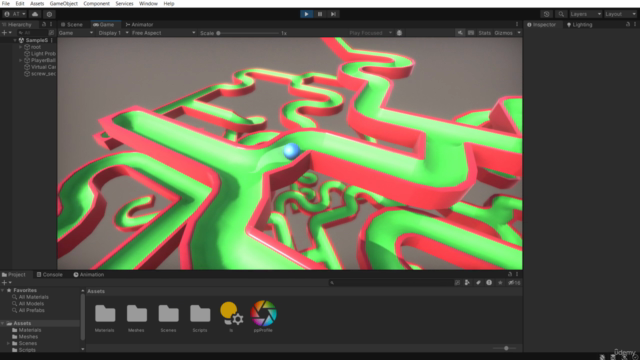This screenshot has width=640, height=360.
Task: Click the Step frame button
Action: (x=333, y=14)
